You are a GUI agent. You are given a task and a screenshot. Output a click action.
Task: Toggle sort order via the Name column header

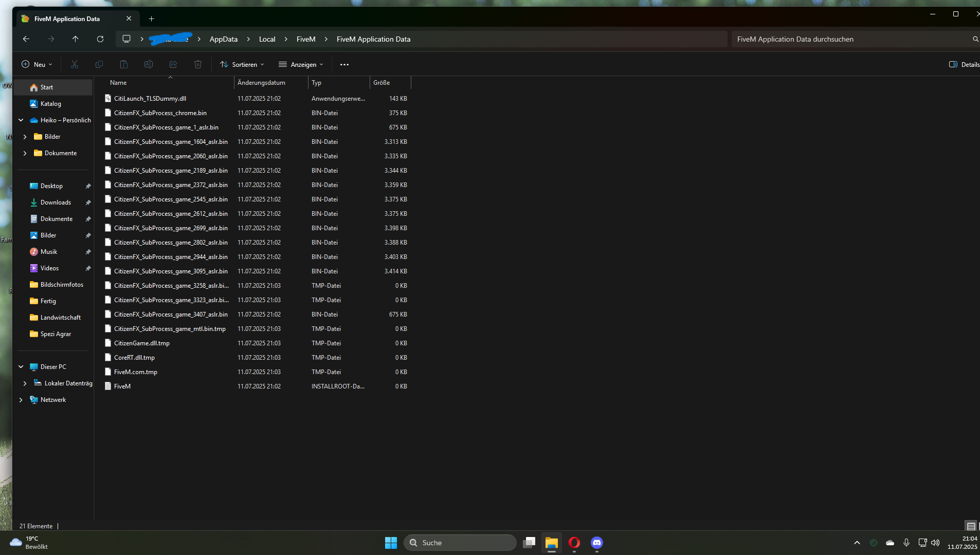118,82
